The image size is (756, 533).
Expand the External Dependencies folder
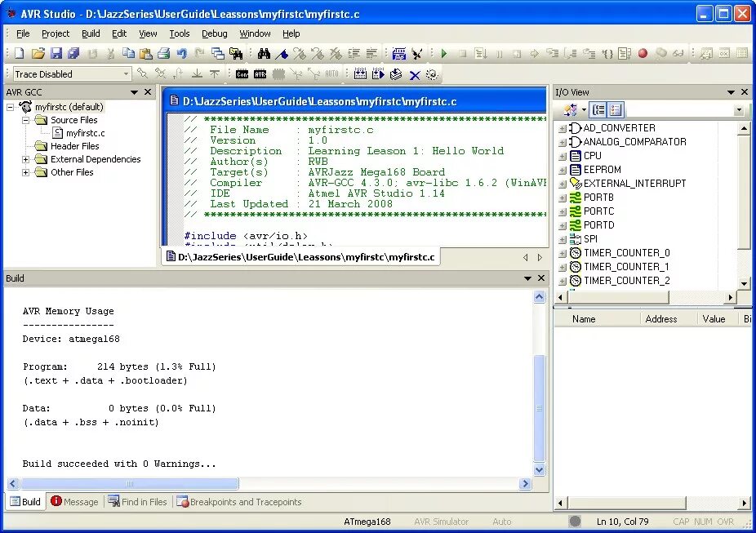click(x=26, y=159)
